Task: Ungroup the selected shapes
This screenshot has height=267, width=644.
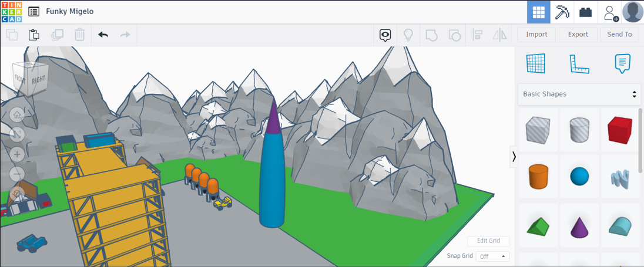Action: pos(454,35)
